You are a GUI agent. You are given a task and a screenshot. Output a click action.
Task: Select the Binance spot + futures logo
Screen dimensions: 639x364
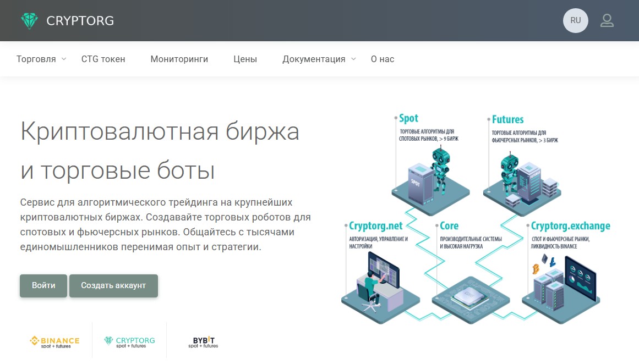pyautogui.click(x=55, y=342)
